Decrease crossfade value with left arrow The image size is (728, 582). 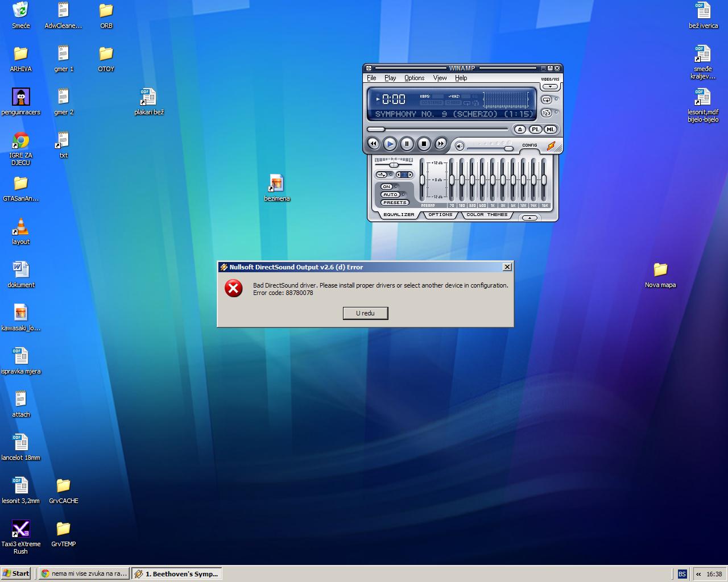pyautogui.click(x=398, y=174)
